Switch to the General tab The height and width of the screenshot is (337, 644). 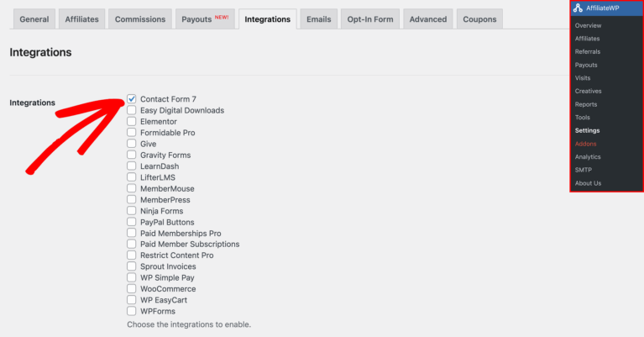pyautogui.click(x=34, y=19)
